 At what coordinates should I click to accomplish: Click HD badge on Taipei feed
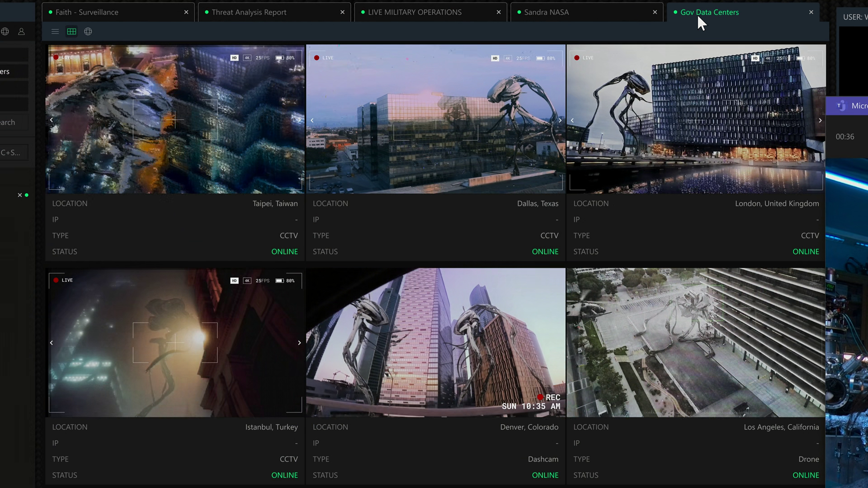click(234, 58)
